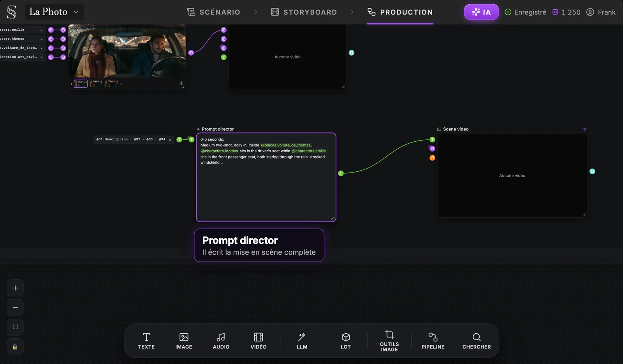Toggle the canvas lock

click(15, 347)
